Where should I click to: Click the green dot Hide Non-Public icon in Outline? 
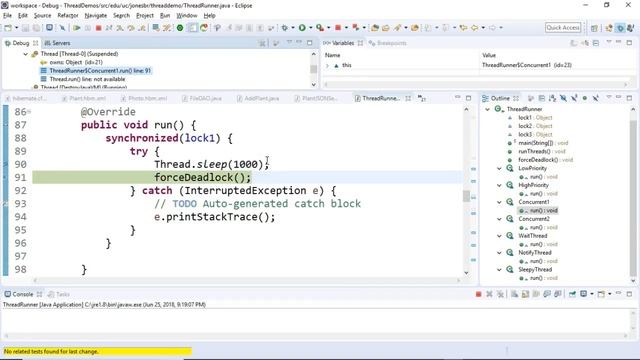click(x=584, y=98)
